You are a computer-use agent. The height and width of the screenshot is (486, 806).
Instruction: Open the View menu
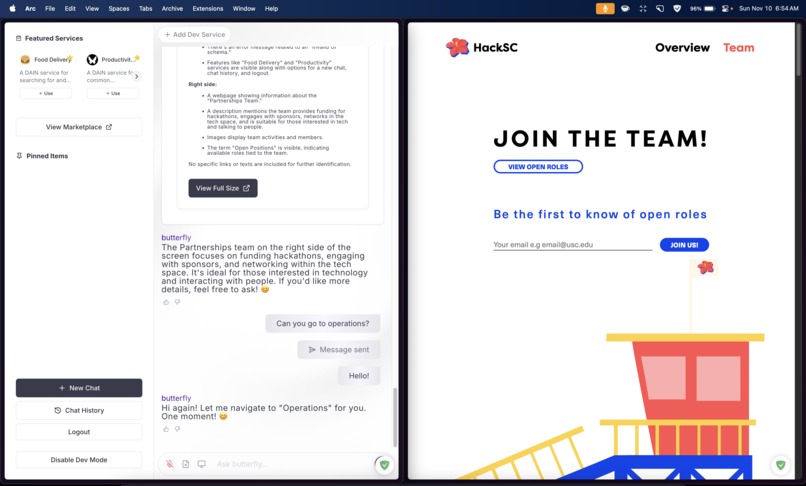tap(92, 9)
